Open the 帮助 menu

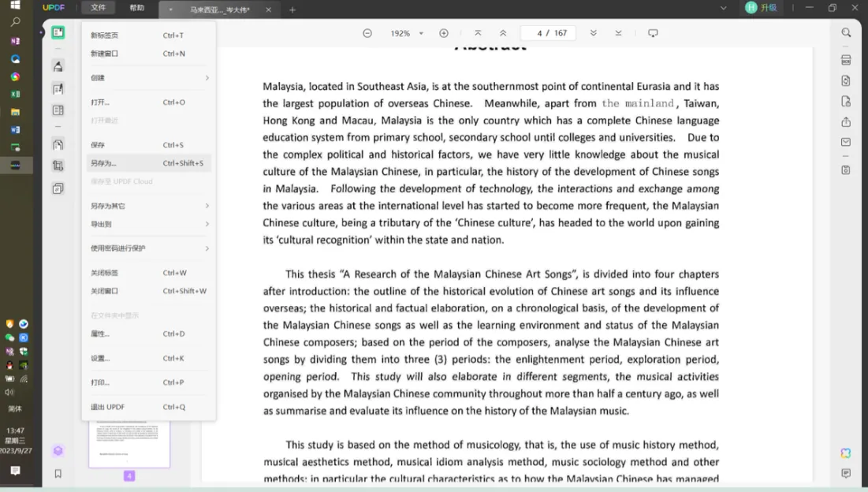click(136, 8)
